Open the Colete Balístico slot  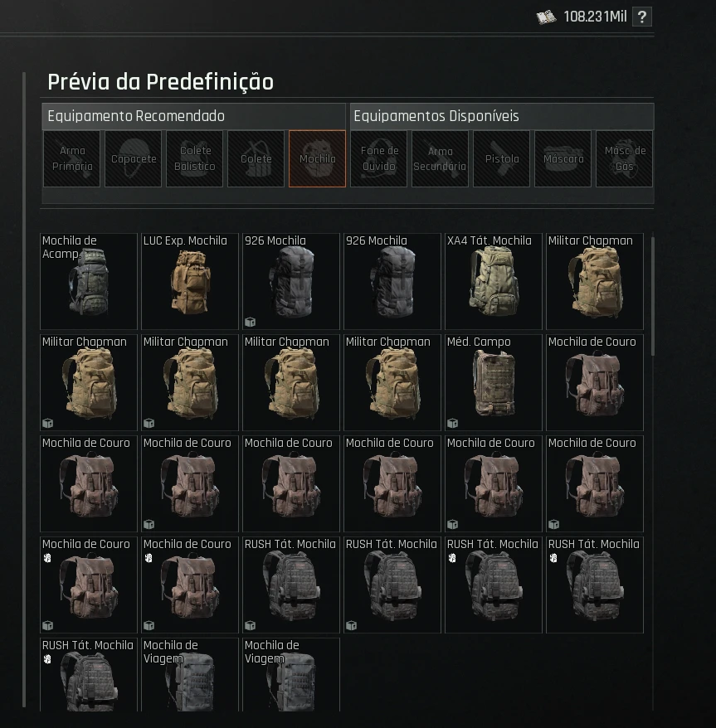tap(194, 159)
